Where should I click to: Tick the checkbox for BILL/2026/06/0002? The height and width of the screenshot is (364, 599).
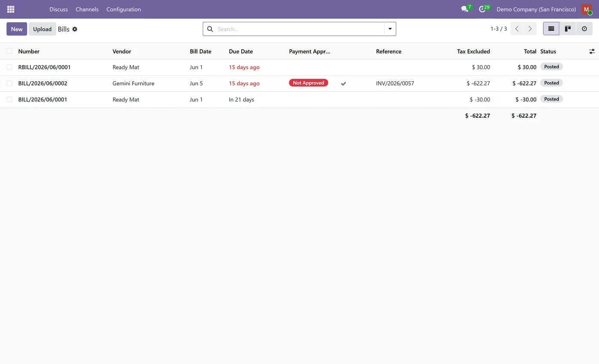pyautogui.click(x=9, y=83)
